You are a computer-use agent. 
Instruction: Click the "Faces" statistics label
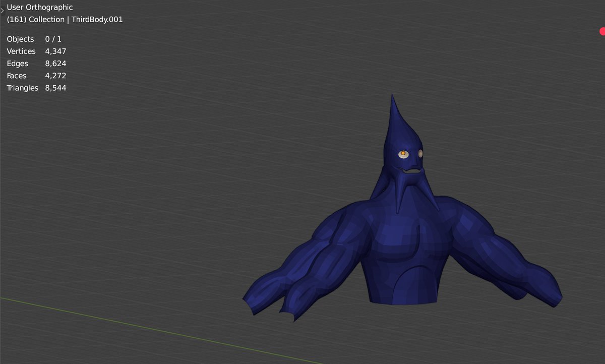(x=17, y=76)
